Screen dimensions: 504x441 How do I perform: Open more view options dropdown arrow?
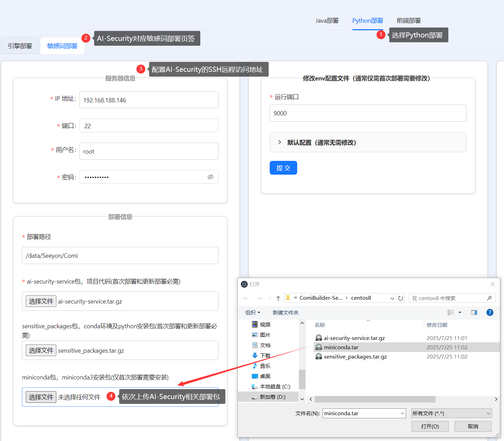tap(460, 312)
